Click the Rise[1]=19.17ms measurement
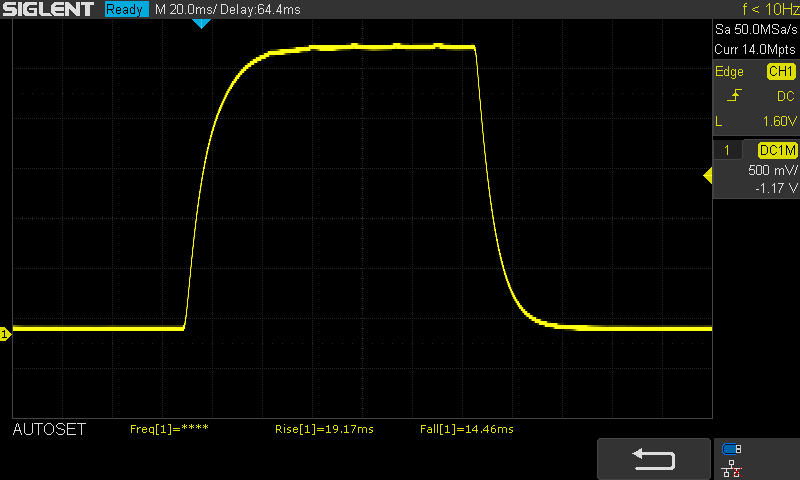The height and width of the screenshot is (480, 800). (324, 429)
